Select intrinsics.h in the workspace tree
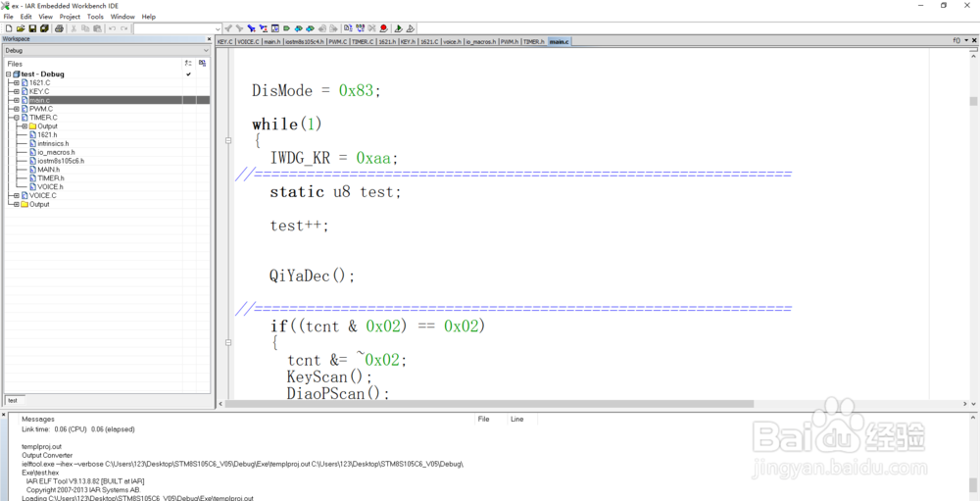980x501 pixels. point(53,143)
